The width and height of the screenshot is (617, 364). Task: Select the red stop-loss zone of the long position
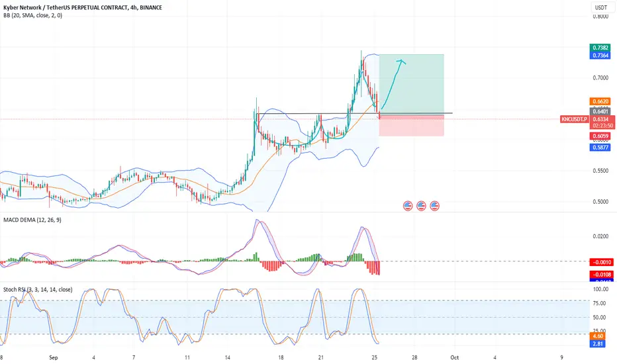[x=412, y=125]
